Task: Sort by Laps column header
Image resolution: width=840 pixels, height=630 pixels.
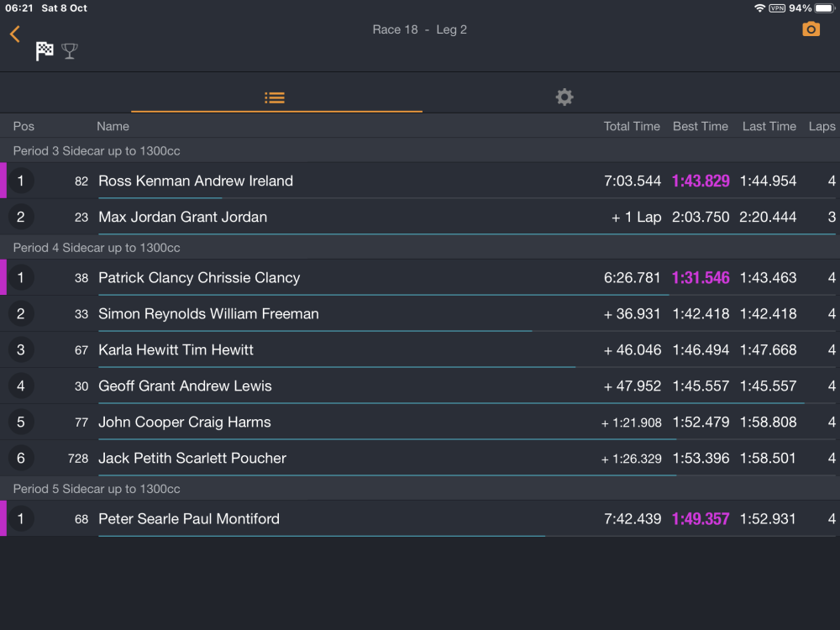Action: [822, 127]
